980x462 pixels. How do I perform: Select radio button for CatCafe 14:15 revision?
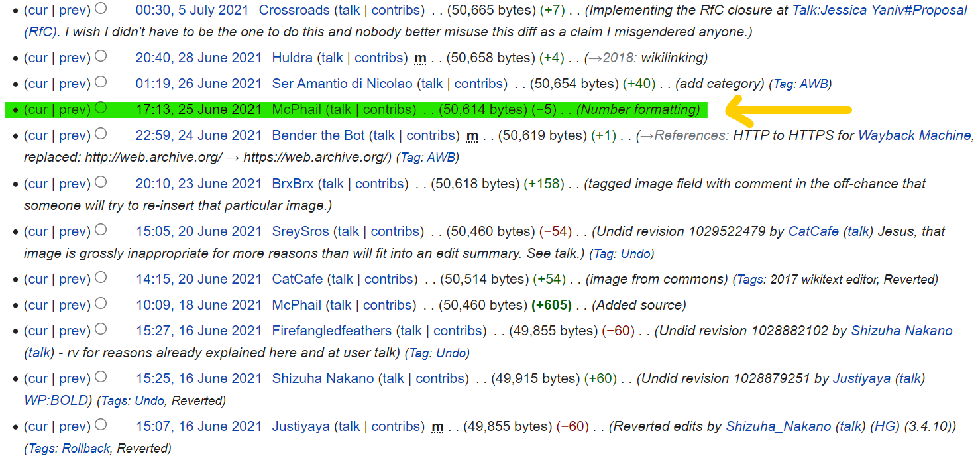tap(101, 278)
